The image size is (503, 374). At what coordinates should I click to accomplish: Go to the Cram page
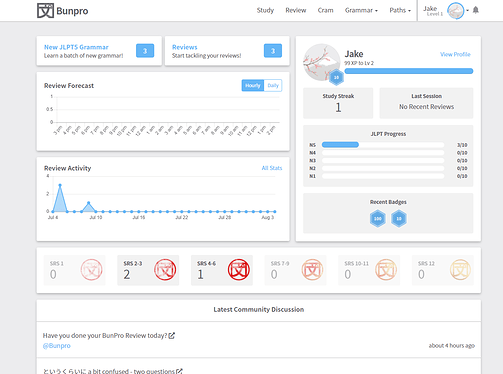325,10
